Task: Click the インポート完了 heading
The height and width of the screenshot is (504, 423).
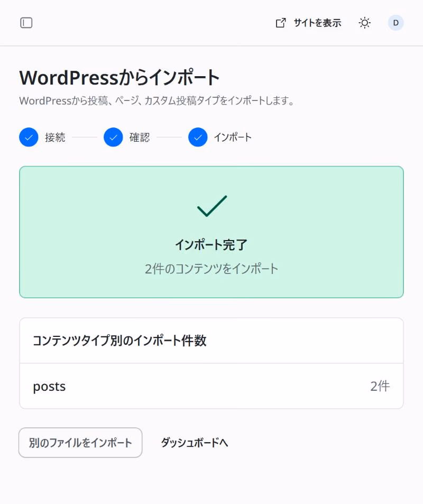Action: click(x=211, y=245)
